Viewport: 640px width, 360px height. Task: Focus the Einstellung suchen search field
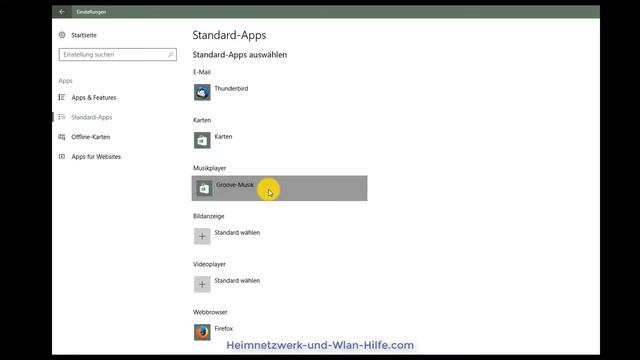[x=118, y=55]
